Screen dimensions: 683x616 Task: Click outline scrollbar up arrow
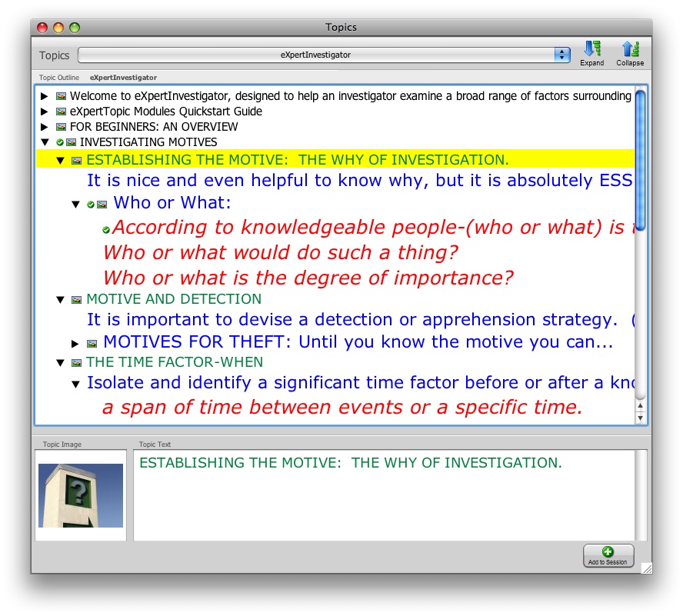point(640,405)
